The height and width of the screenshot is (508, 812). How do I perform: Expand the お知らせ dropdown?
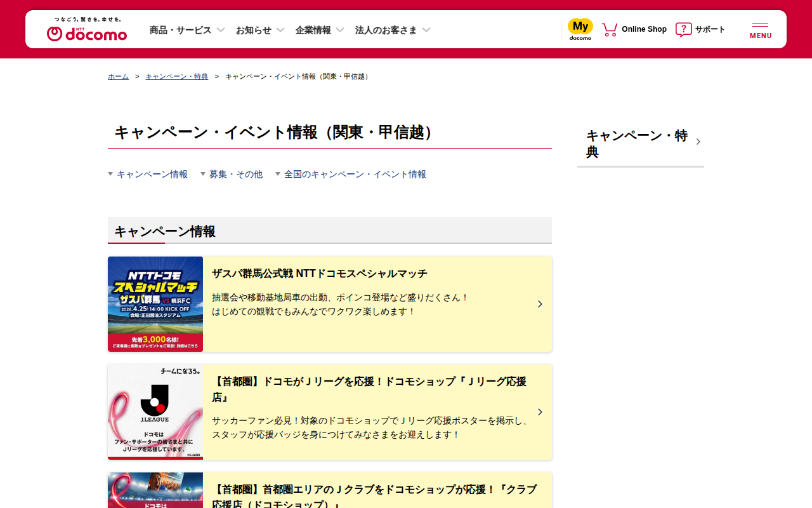click(x=260, y=30)
